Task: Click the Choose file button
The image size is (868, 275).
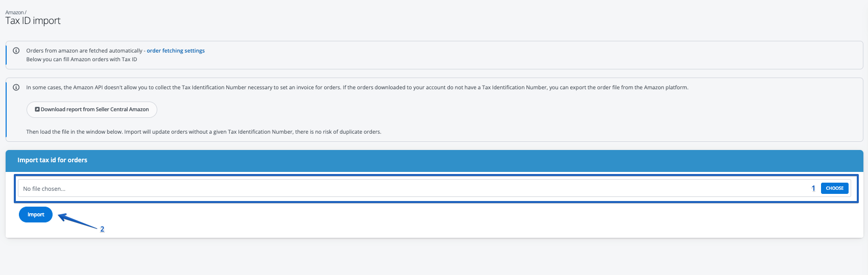Action: click(x=834, y=188)
